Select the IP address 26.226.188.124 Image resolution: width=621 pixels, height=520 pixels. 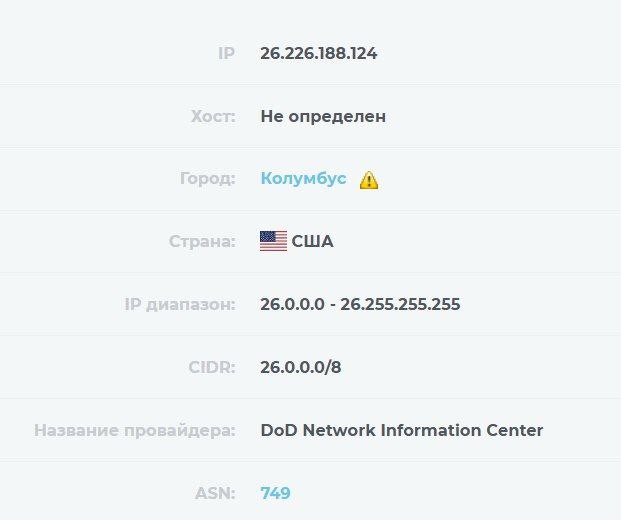pos(318,53)
